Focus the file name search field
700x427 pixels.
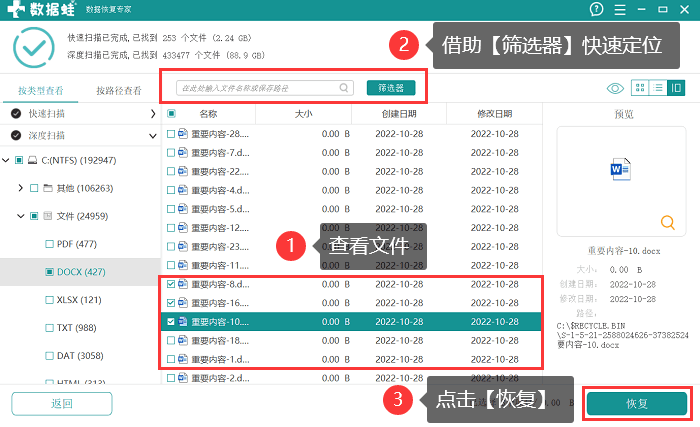click(x=265, y=88)
